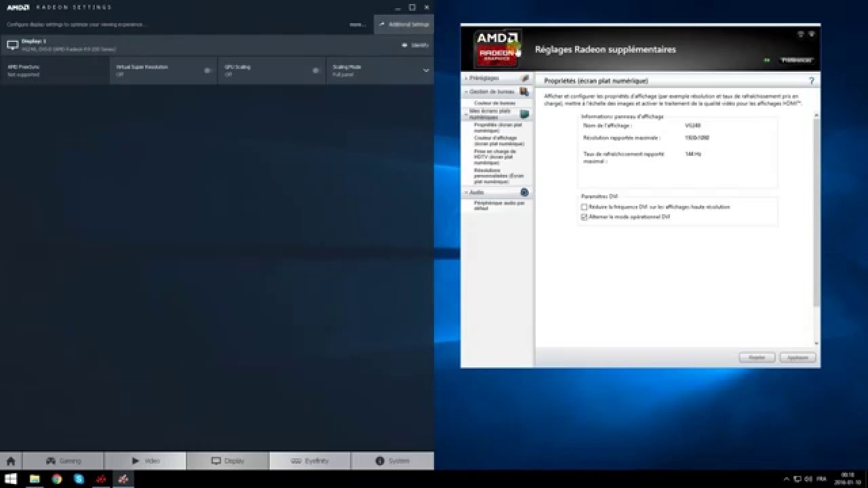Select Propriétés (écran plat numérique) item

[498, 127]
